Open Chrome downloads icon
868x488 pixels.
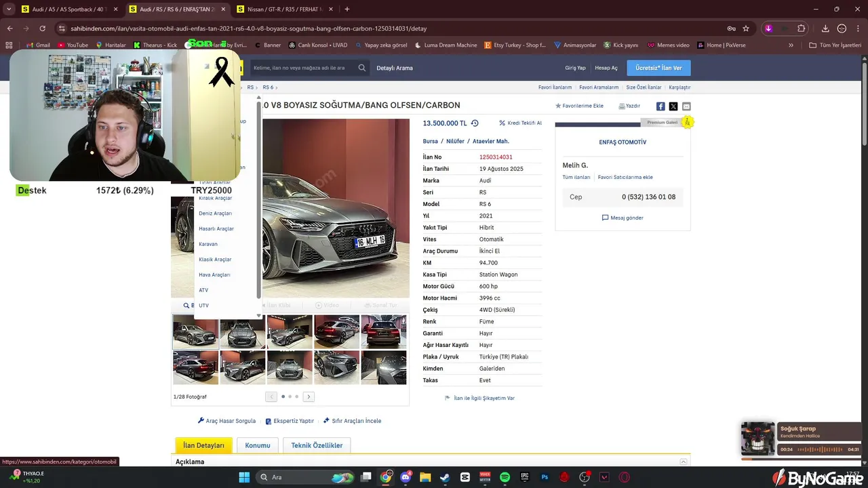pyautogui.click(x=825, y=28)
